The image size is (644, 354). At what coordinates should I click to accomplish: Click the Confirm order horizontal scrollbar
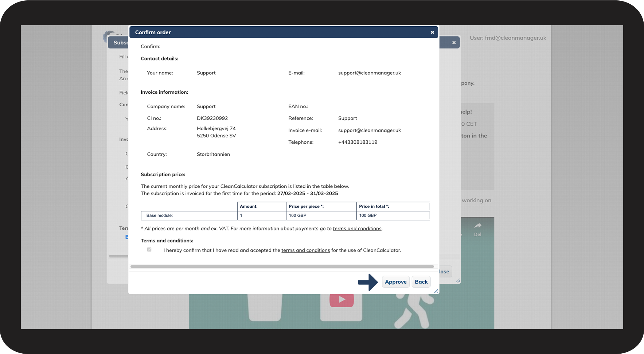(282, 267)
